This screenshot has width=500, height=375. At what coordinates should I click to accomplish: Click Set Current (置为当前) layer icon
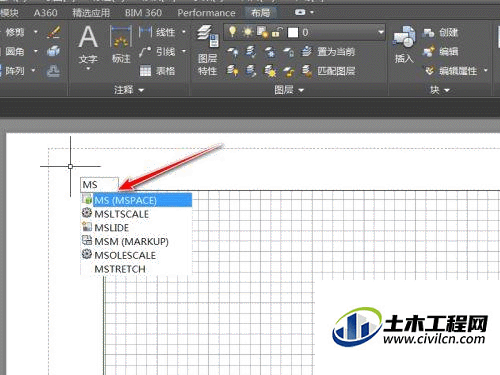point(306,51)
